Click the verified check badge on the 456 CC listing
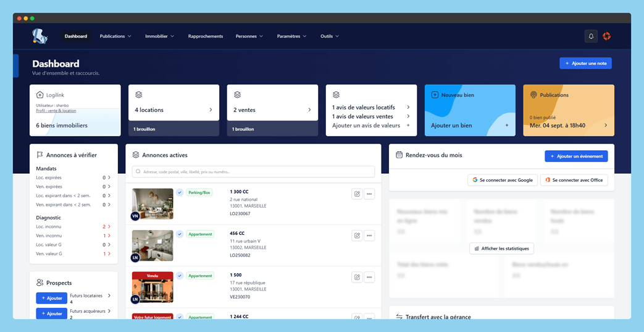Screen dimensions: 644x332 click(x=180, y=234)
